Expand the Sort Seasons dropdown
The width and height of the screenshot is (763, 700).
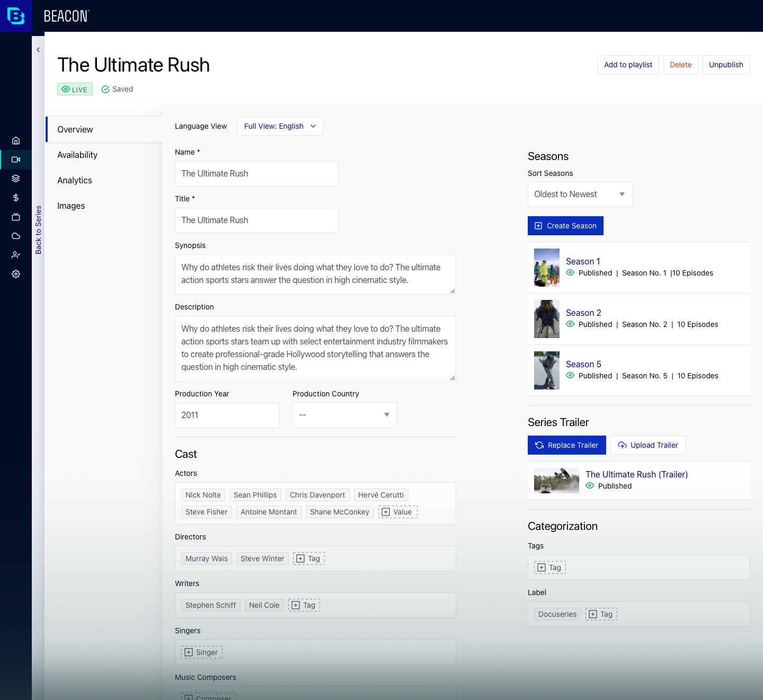tap(580, 194)
